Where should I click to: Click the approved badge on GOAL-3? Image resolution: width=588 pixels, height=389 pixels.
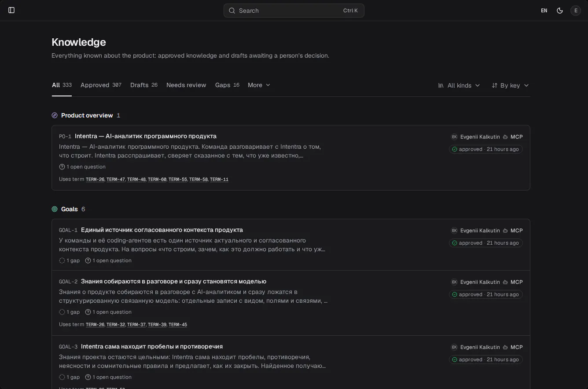[486, 360]
